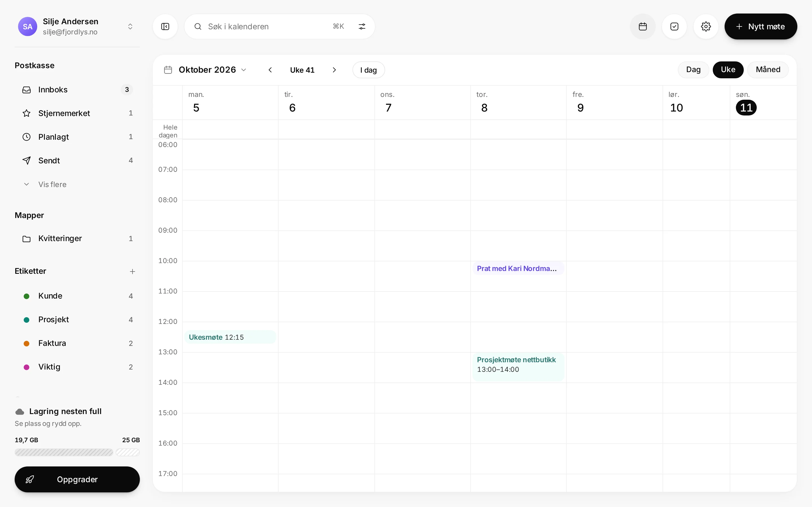Screen dimensions: 812x507
Task: Switch to Uke view
Action: [728, 70]
